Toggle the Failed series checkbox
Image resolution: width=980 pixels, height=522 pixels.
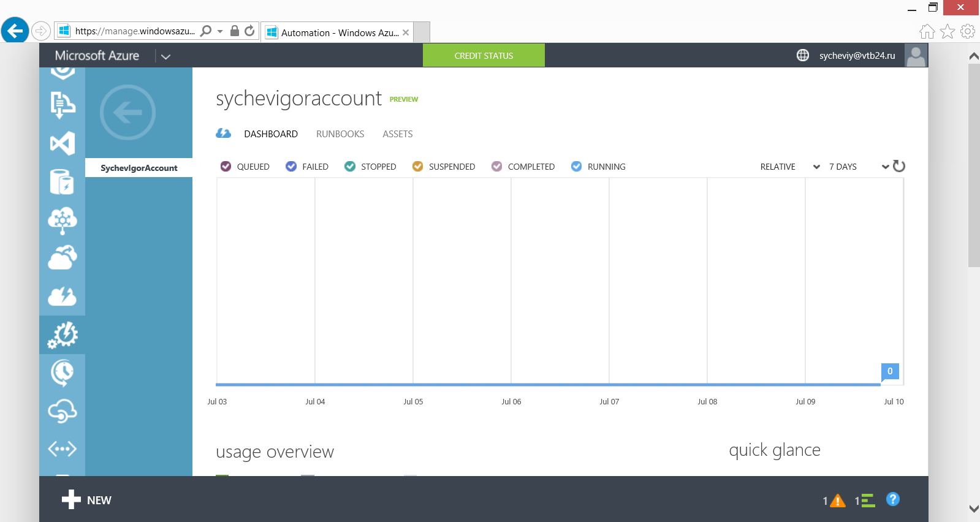(x=291, y=166)
